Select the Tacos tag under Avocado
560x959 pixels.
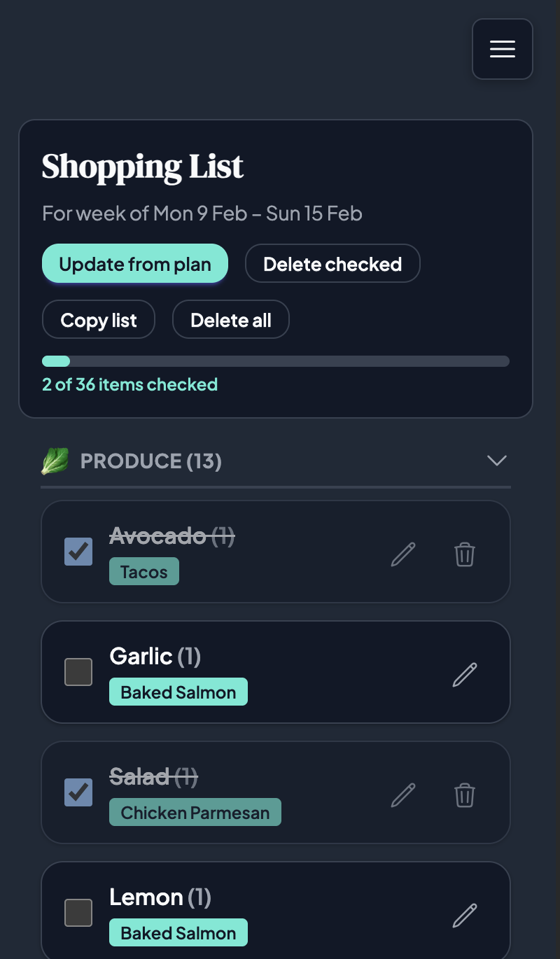coord(144,571)
